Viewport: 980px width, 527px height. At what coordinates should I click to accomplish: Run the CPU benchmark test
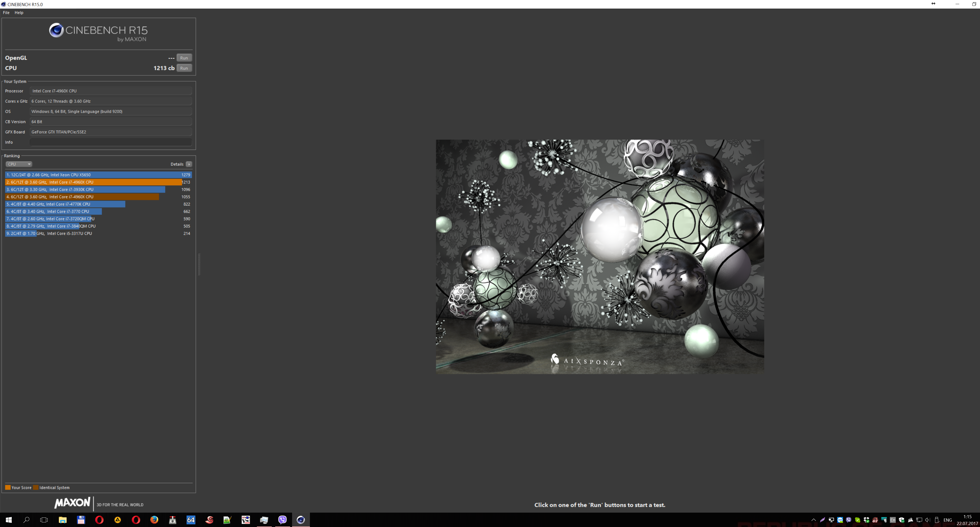[184, 68]
